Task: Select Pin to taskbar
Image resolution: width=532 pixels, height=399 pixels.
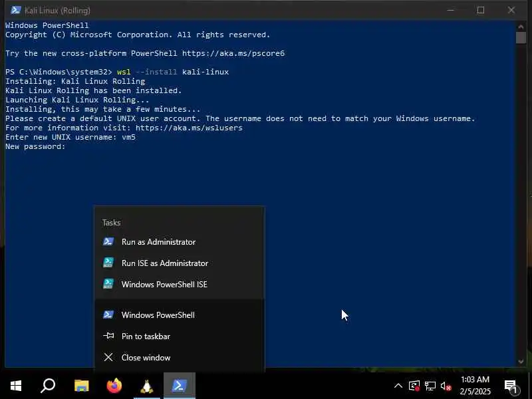Action: click(x=179, y=336)
